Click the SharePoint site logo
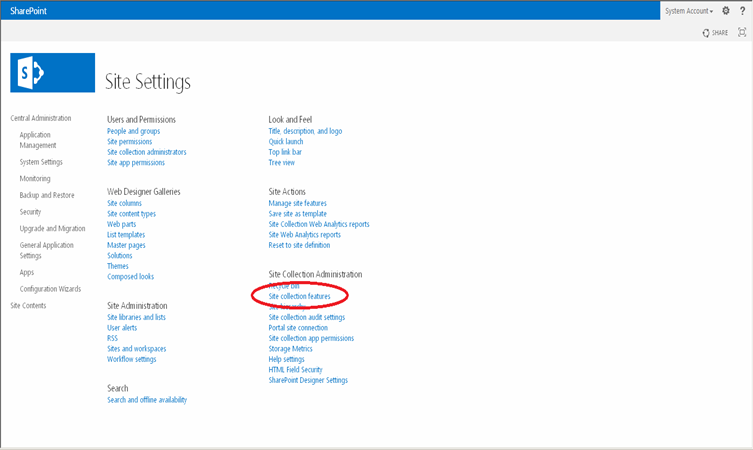The width and height of the screenshot is (753, 450). [x=52, y=73]
